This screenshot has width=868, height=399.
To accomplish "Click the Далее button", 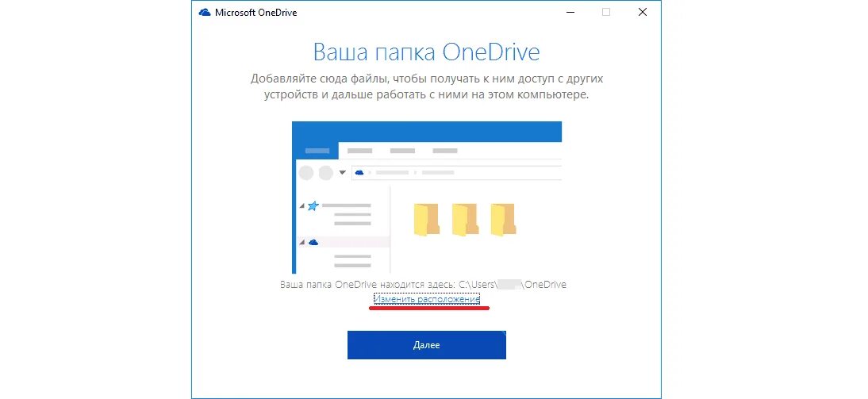I will coord(426,345).
